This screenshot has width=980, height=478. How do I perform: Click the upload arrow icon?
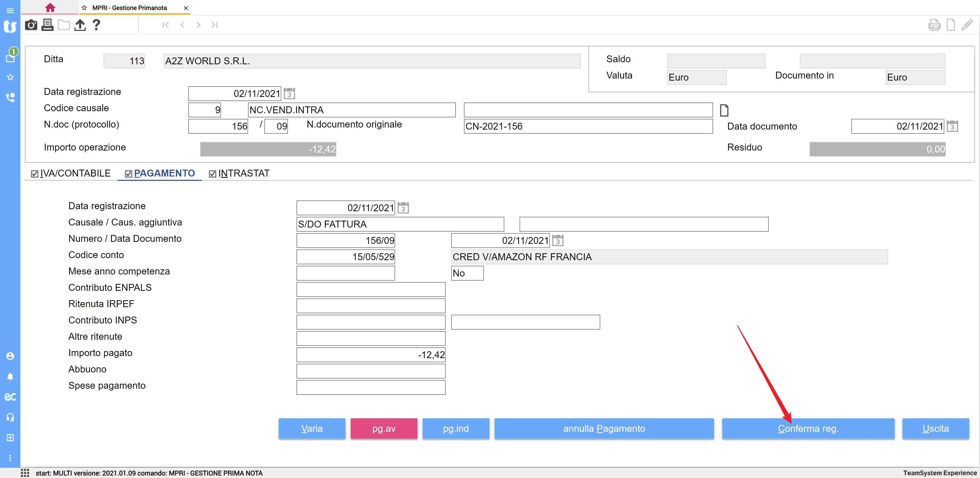click(x=80, y=25)
